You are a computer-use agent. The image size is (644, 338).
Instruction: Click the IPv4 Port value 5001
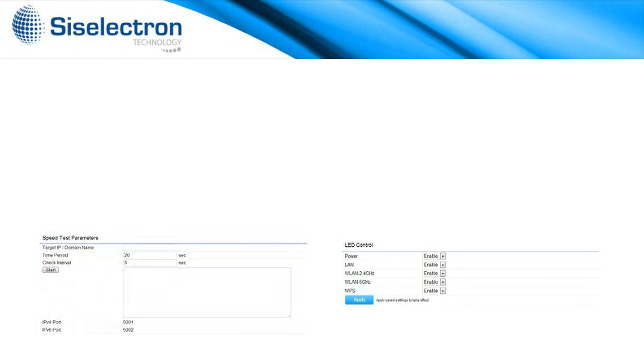point(128,322)
